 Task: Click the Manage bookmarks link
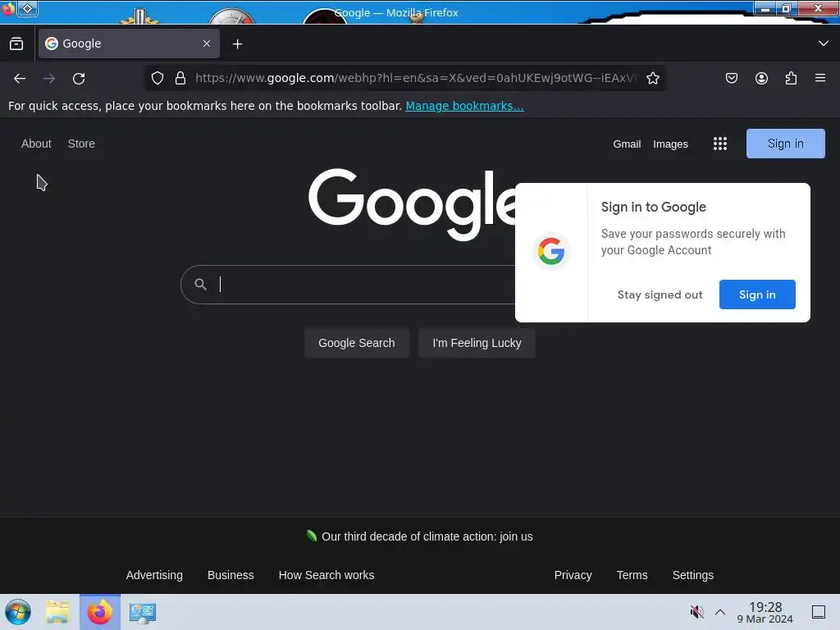464,106
